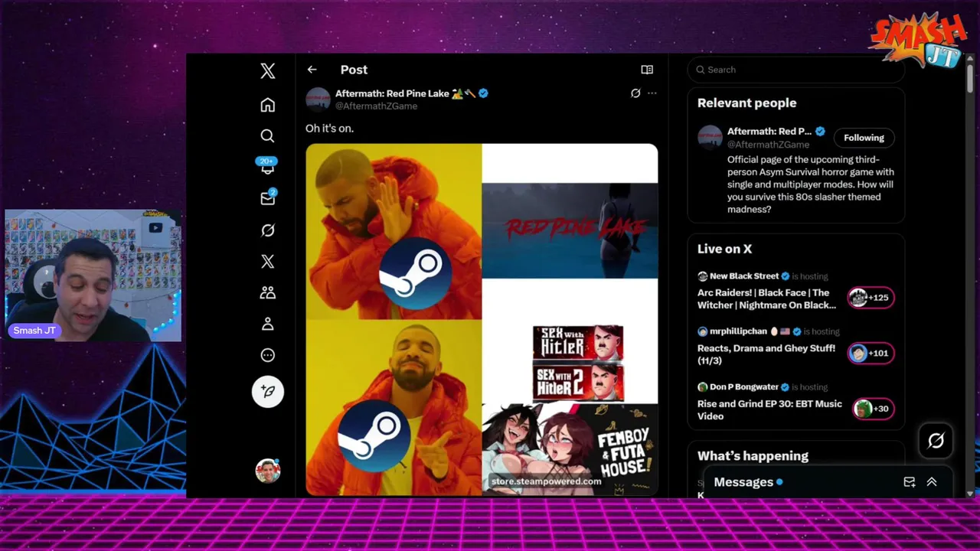Viewport: 980px width, 551px height.
Task: Click the X logo in the sidebar top
Action: click(267, 71)
